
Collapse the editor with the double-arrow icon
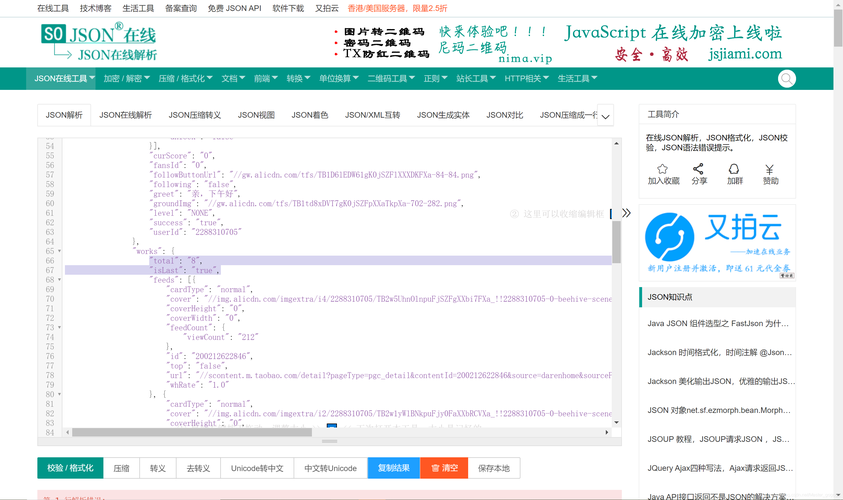tap(626, 213)
